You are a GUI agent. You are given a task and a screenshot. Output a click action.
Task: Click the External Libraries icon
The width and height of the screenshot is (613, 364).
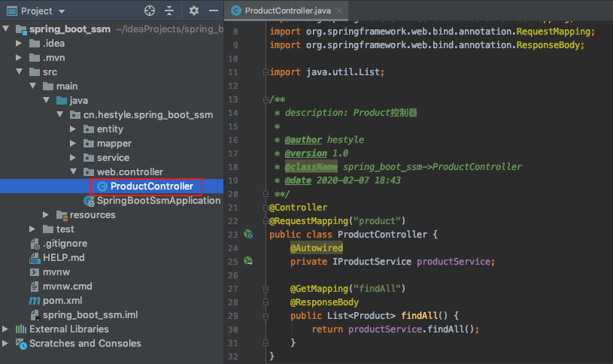tap(21, 329)
